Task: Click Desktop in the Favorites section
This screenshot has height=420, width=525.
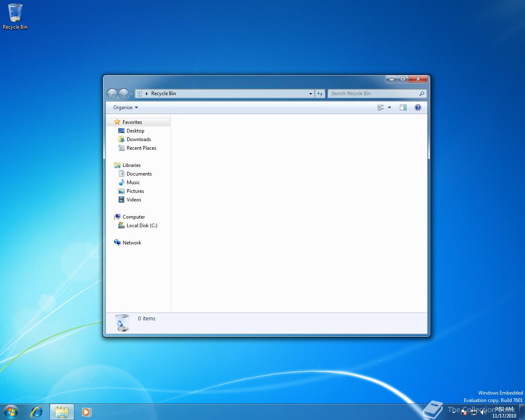Action: tap(136, 130)
